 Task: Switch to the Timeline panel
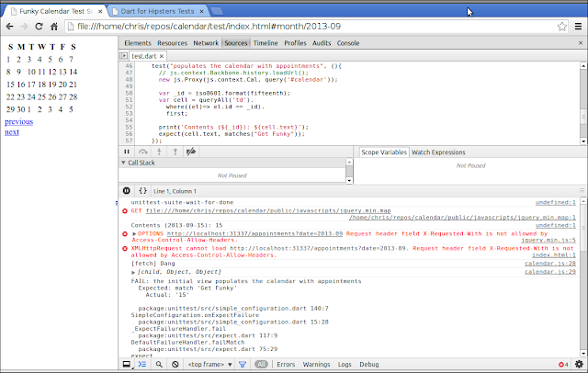(x=266, y=43)
